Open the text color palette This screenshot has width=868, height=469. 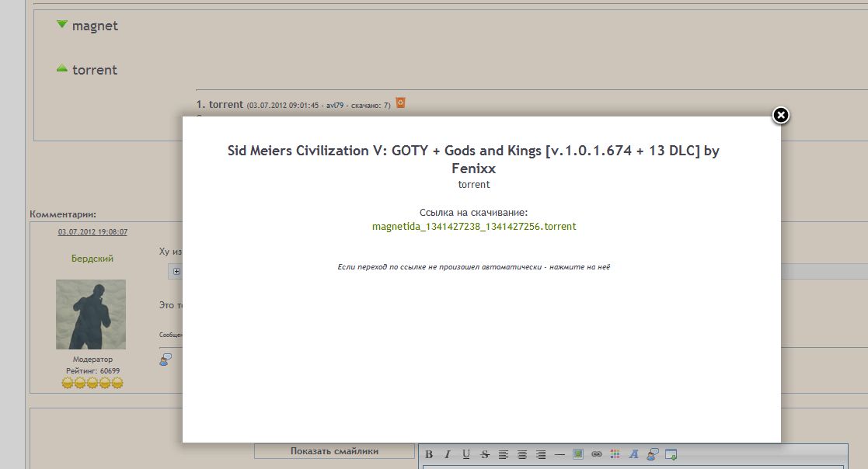[615, 454]
